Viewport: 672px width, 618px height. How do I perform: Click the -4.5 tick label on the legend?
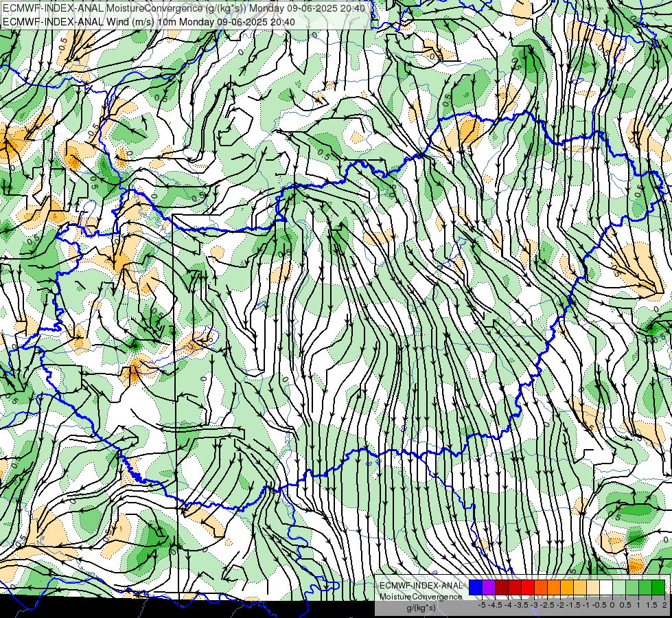(x=495, y=605)
